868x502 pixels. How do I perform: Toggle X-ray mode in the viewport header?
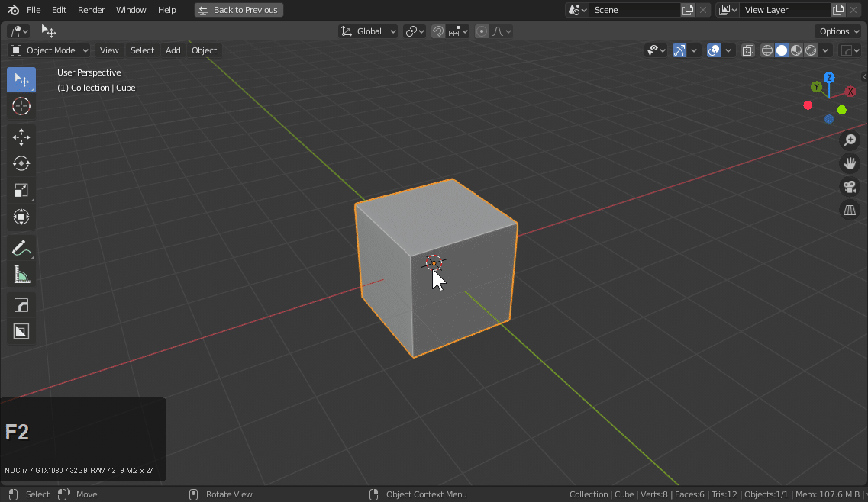pos(748,50)
